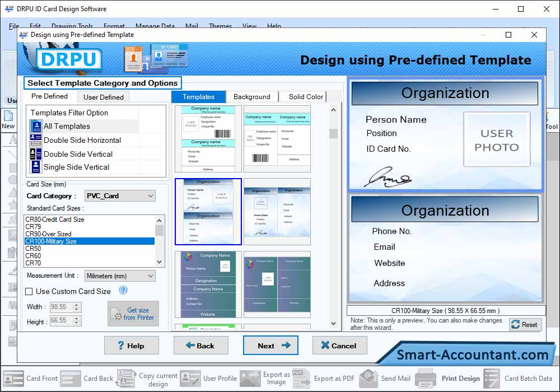Switch to Pre Defined tab
This screenshot has width=560, height=392.
(x=50, y=96)
